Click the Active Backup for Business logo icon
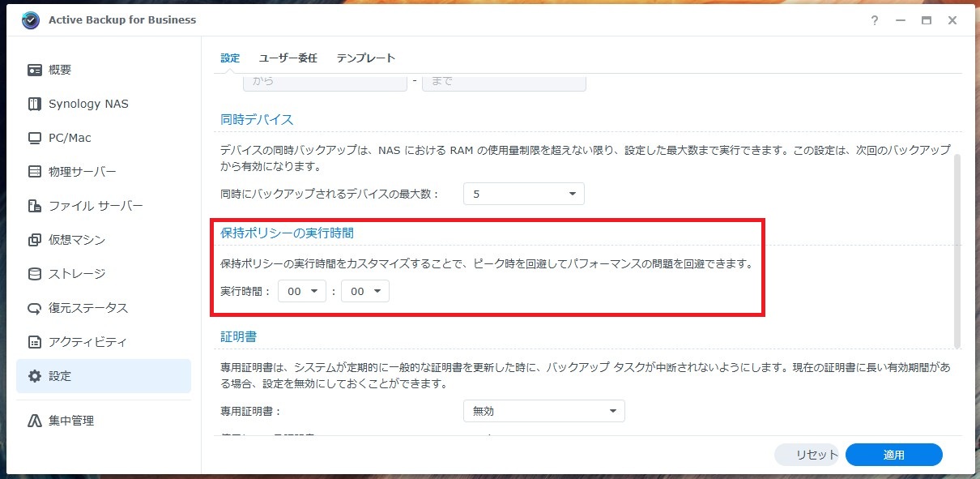Viewport: 980px width, 479px height. [32, 20]
